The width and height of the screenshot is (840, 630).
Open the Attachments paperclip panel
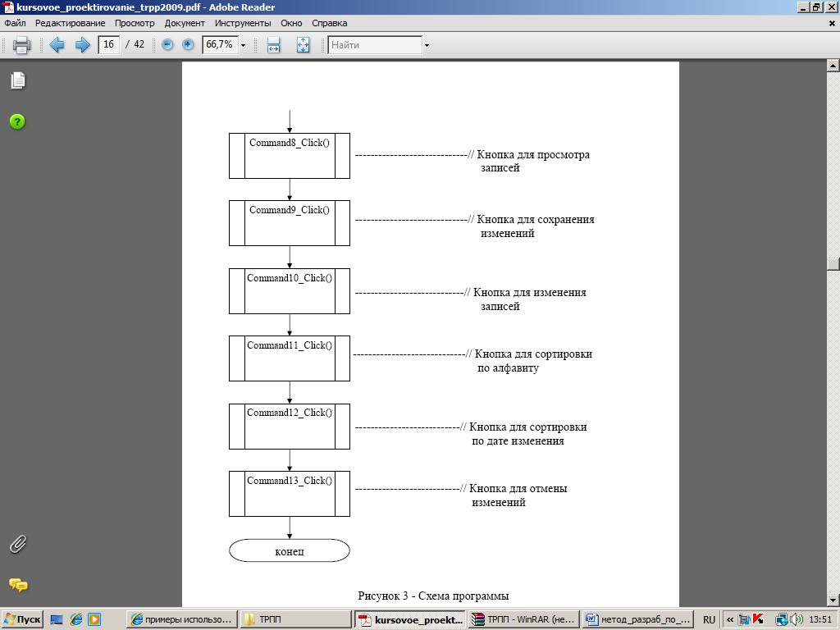tap(18, 545)
